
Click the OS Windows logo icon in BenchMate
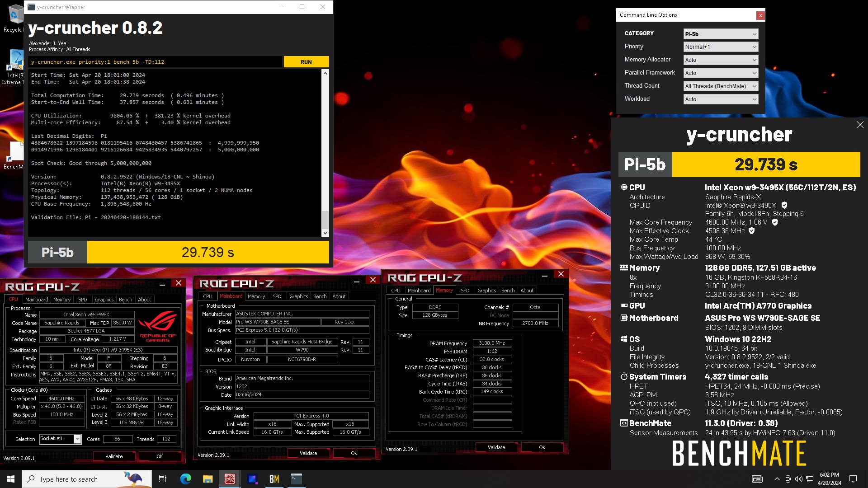pyautogui.click(x=624, y=339)
